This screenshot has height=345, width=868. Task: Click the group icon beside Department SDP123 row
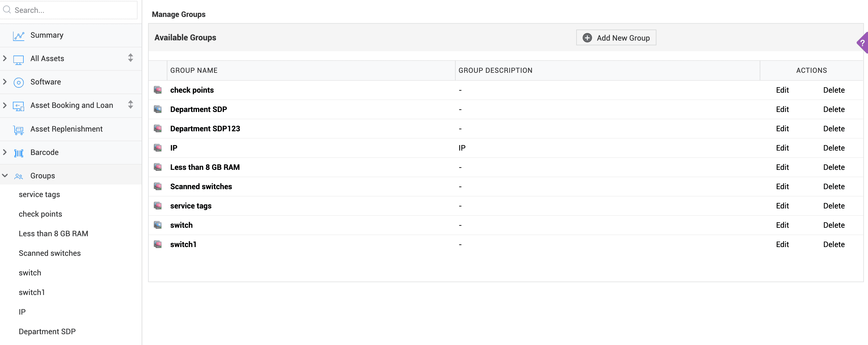158,128
